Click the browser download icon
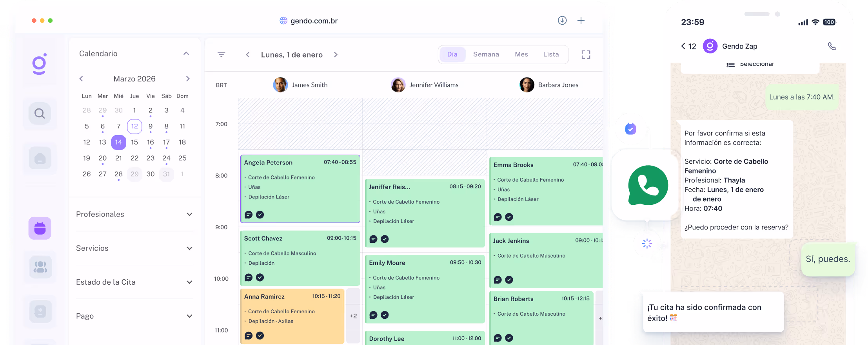The width and height of the screenshot is (868, 345). [562, 20]
